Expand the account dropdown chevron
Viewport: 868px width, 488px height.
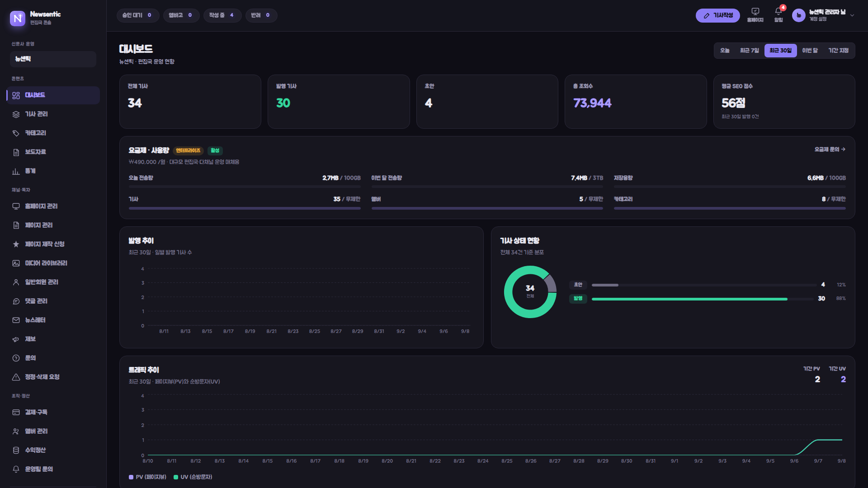(852, 15)
